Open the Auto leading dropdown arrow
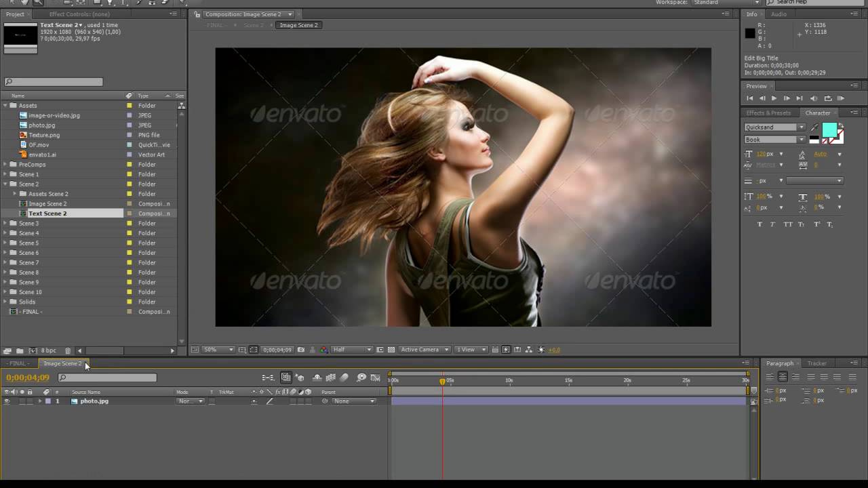This screenshot has width=868, height=488. click(x=840, y=155)
